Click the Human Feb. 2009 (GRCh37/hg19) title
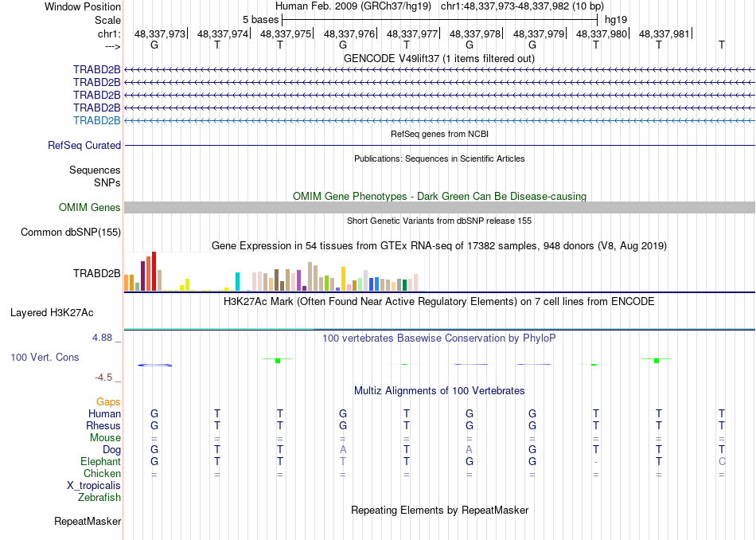The height and width of the screenshot is (540, 756). pos(354,6)
